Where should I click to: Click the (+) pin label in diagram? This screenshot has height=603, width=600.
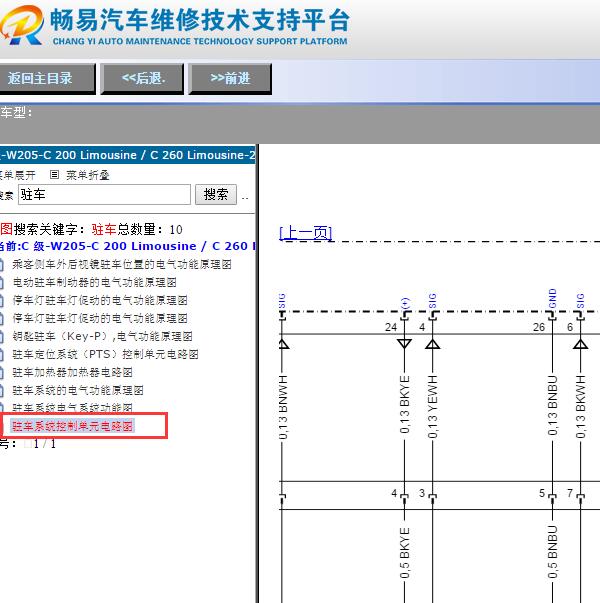coord(405,303)
